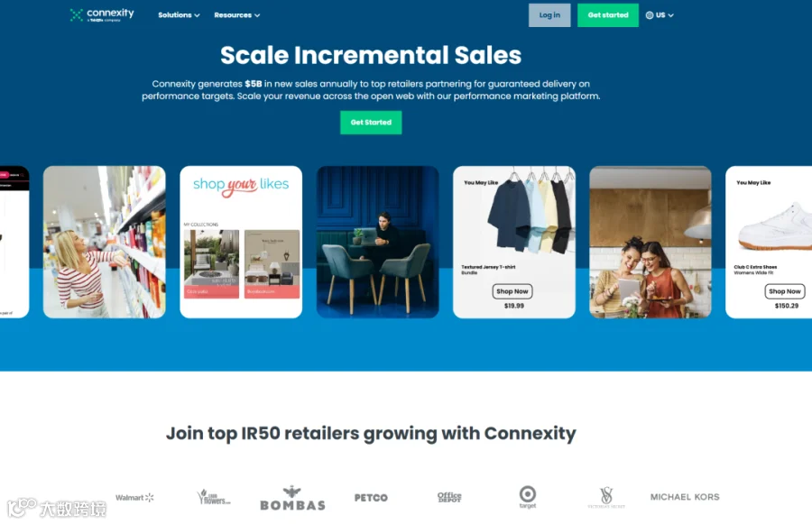Select the woman shopping in store image
Screen dimensions: 812x524
pos(104,242)
